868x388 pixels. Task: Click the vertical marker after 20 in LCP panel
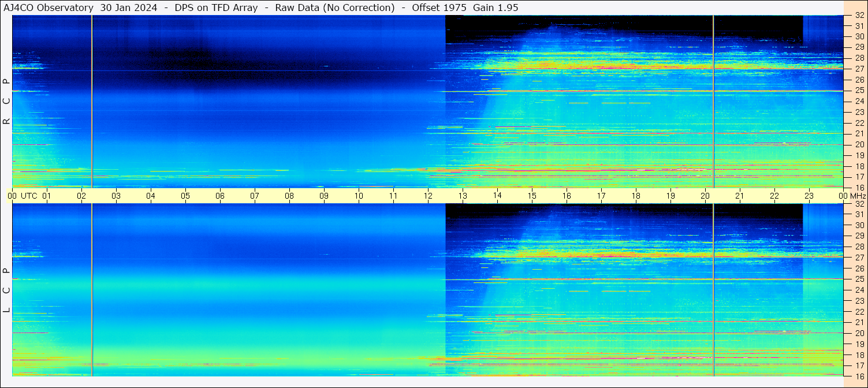tap(714, 290)
